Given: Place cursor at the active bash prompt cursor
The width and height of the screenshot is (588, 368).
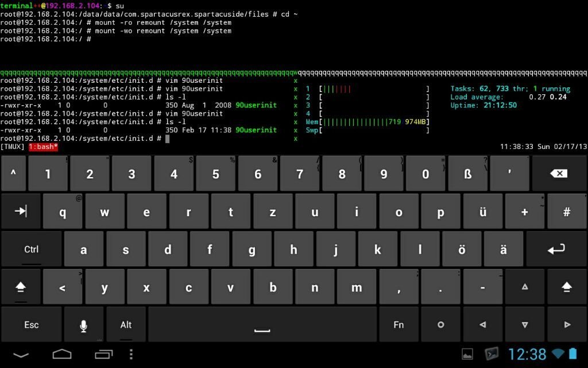Looking at the screenshot, I should coord(168,139).
